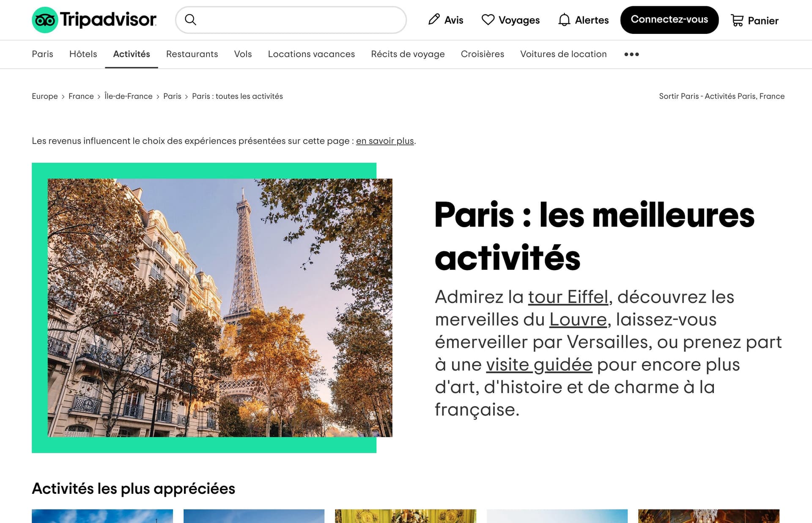The image size is (812, 523).
Task: Select the Hôtels tab
Action: click(x=83, y=54)
